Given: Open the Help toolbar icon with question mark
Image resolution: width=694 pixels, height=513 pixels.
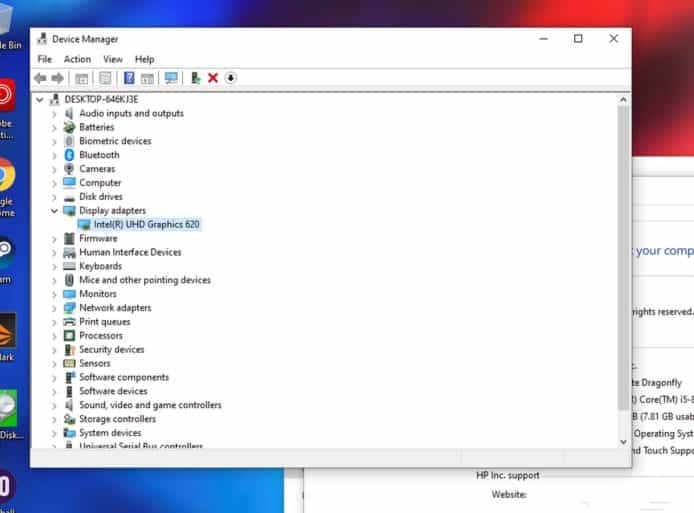Looking at the screenshot, I should (x=129, y=78).
